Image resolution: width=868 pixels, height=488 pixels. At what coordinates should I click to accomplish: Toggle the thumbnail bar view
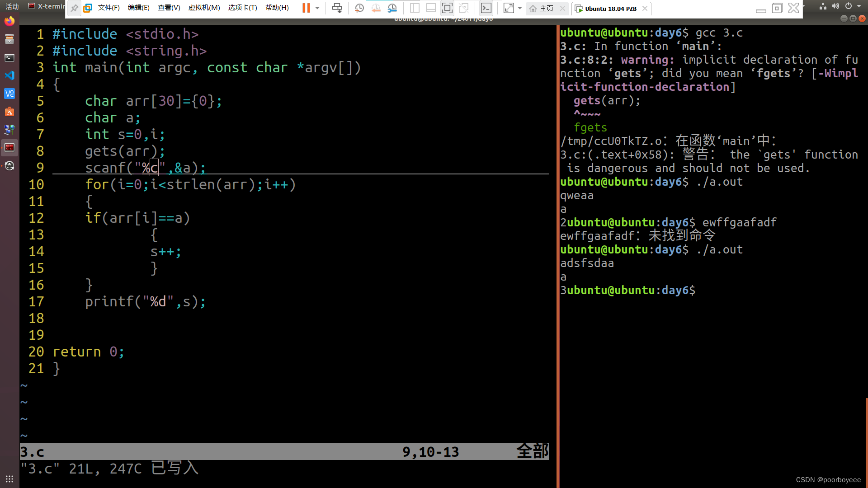pyautogui.click(x=431, y=8)
